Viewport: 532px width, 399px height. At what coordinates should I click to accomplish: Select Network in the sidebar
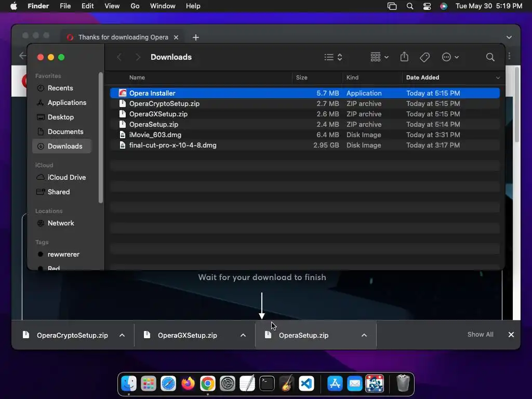[61, 223]
